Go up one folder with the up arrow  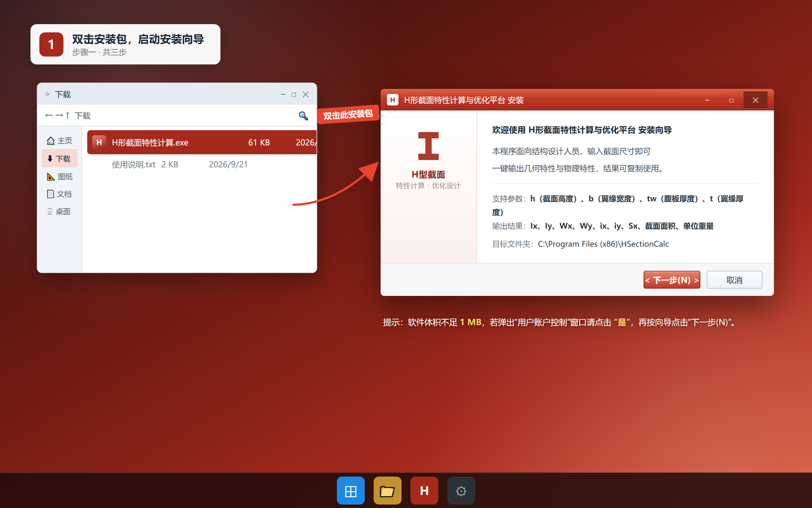68,115
